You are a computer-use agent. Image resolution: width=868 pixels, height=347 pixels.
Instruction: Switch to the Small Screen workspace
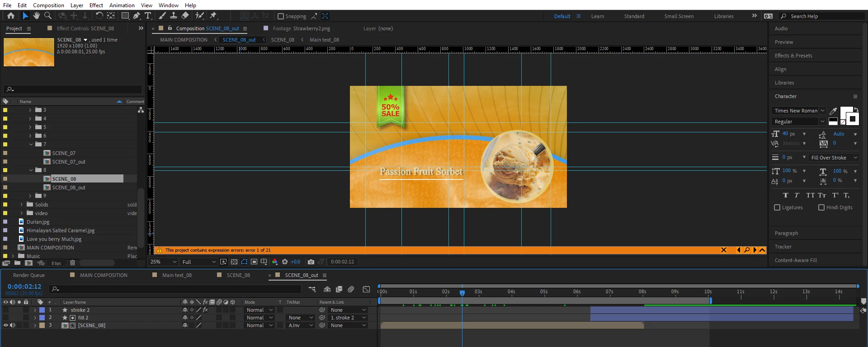(x=679, y=16)
